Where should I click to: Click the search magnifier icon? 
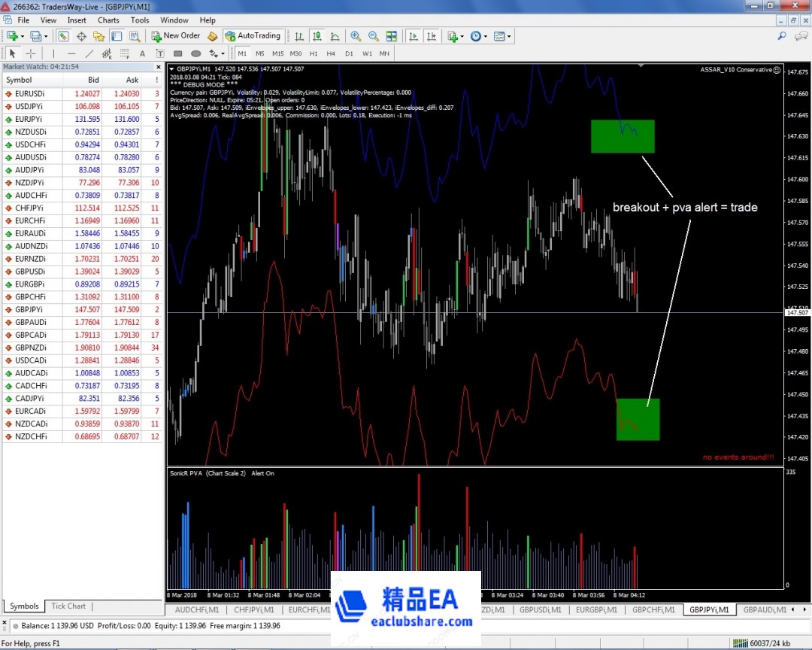[782, 35]
